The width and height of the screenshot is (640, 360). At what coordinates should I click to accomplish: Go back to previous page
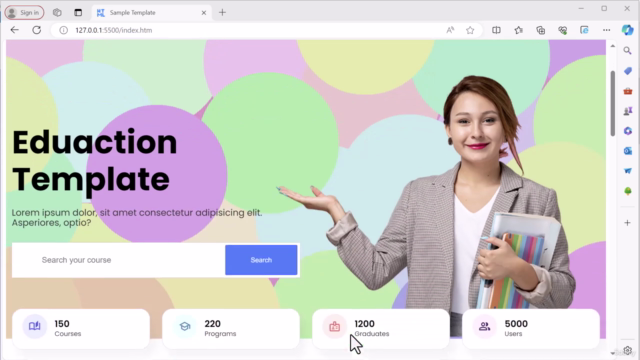pos(15,30)
